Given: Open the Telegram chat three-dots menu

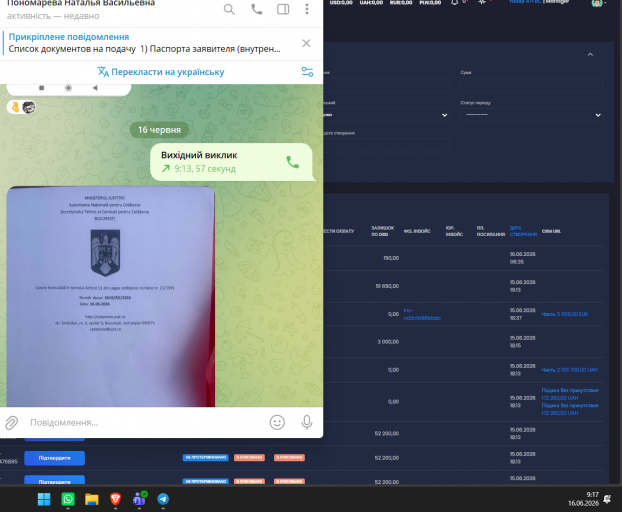Looking at the screenshot, I should 307,9.
